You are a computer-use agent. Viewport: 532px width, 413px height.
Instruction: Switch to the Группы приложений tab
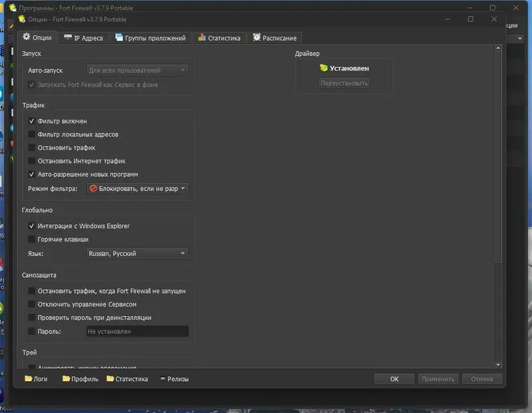click(x=151, y=38)
